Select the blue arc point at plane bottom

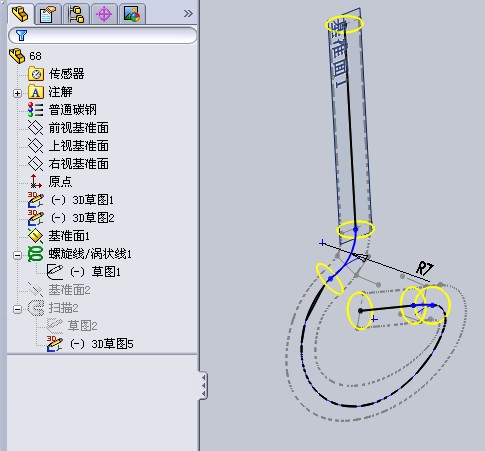tap(356, 229)
